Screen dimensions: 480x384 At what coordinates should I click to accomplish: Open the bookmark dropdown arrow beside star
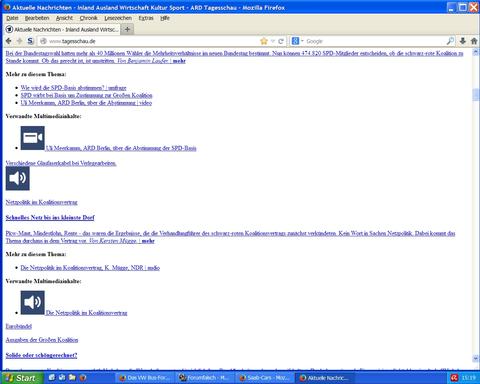(272, 41)
